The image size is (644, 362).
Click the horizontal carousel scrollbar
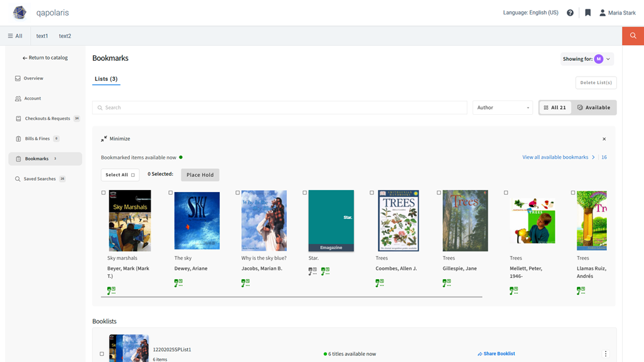(292, 297)
